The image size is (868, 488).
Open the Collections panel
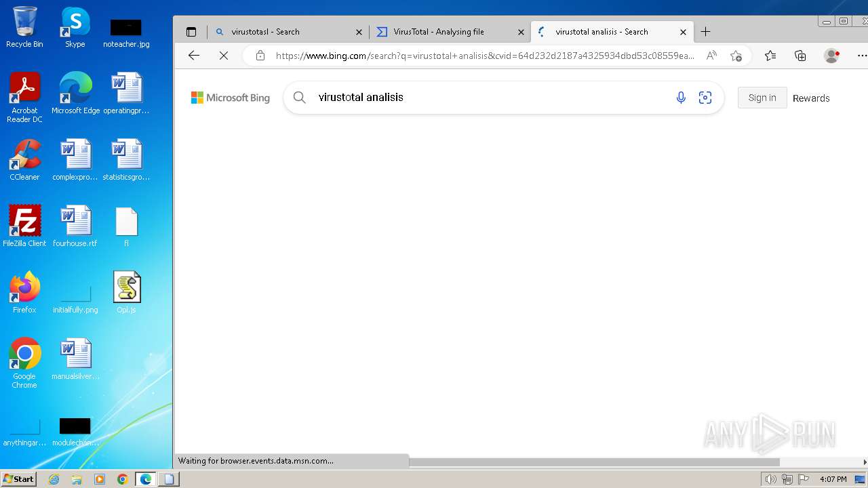click(800, 56)
